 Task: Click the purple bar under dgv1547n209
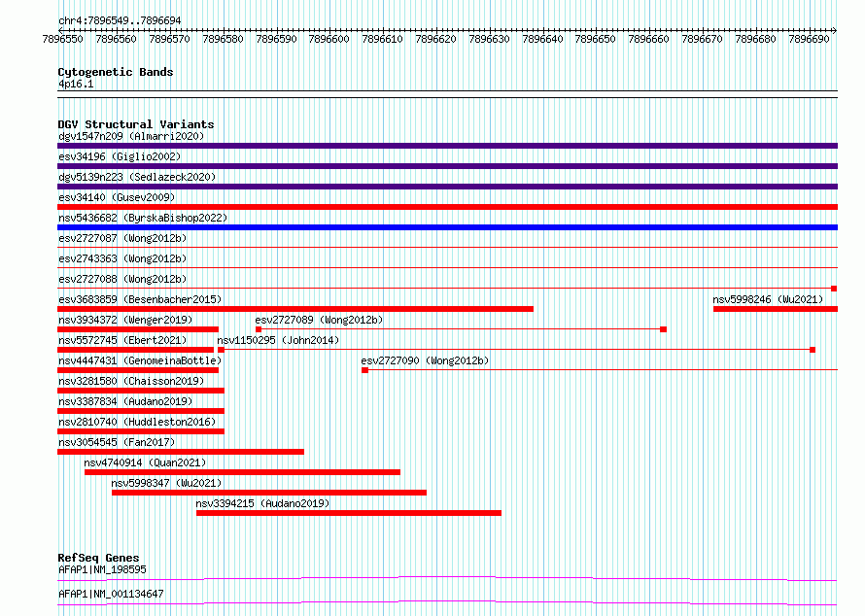click(x=447, y=146)
